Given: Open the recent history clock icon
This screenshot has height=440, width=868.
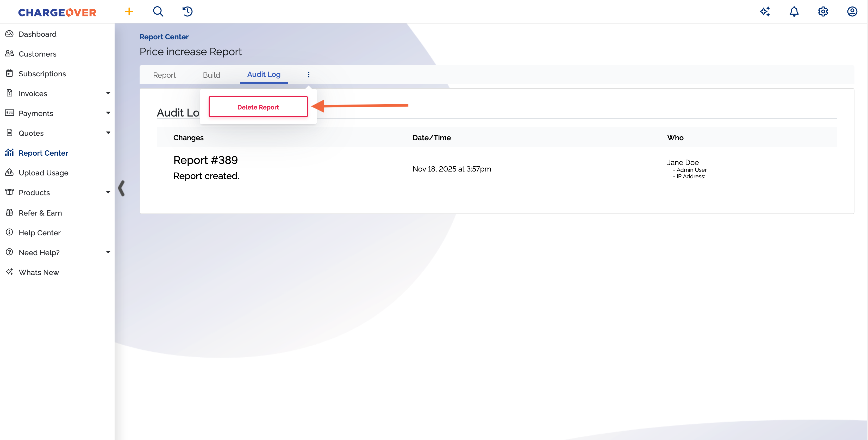Looking at the screenshot, I should tap(187, 12).
